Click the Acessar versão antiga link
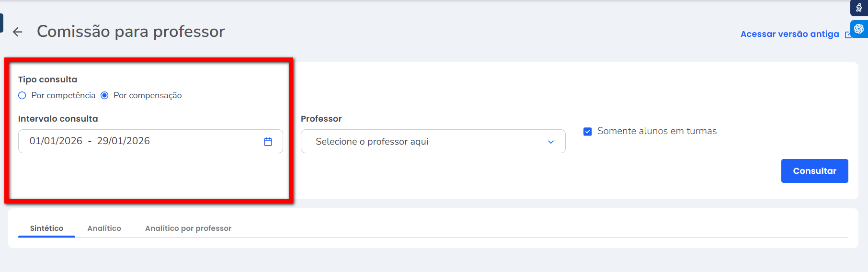 coord(789,34)
